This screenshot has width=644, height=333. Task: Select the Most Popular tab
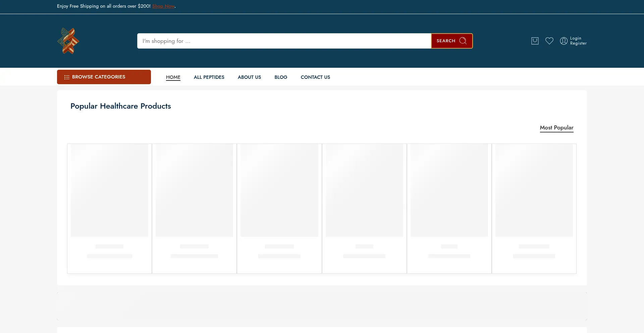[x=556, y=127]
